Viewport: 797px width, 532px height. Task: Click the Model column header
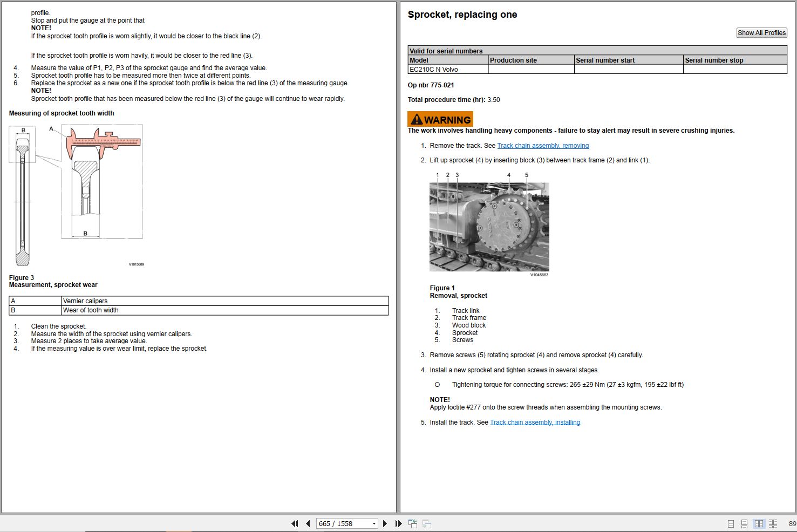(x=448, y=60)
